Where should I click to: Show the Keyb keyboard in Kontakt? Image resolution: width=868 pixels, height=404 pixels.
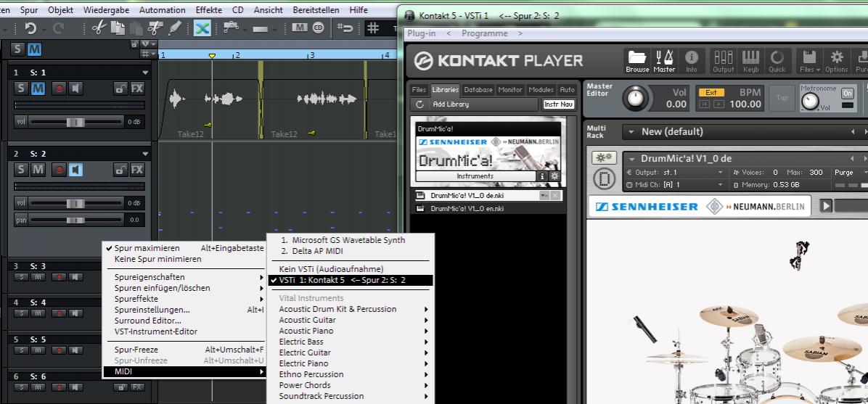(750, 61)
